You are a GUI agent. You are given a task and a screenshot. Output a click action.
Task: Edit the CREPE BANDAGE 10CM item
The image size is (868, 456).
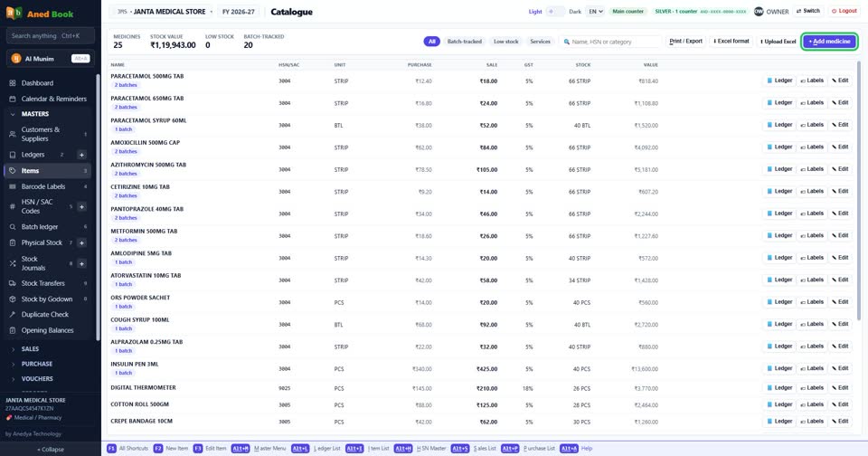coord(840,421)
